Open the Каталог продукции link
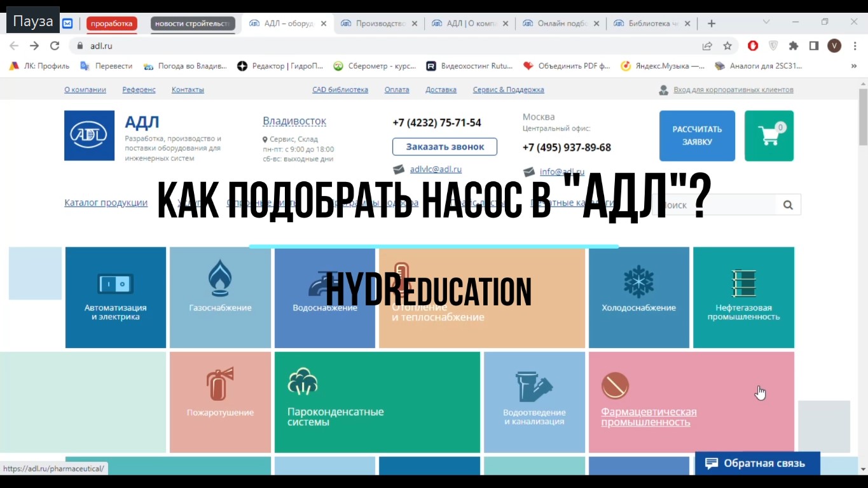Image resolution: width=868 pixels, height=488 pixels. tap(106, 202)
